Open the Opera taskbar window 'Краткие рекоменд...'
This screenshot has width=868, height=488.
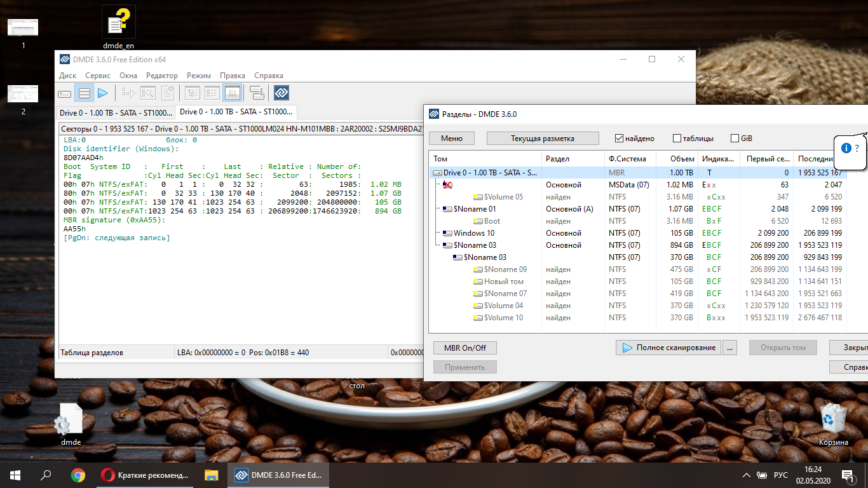146,475
